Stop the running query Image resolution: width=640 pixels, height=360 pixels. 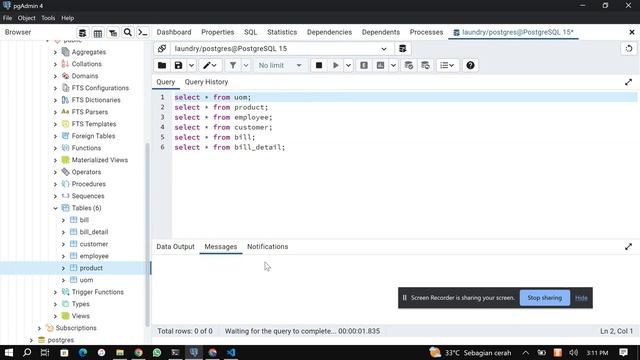tap(319, 65)
